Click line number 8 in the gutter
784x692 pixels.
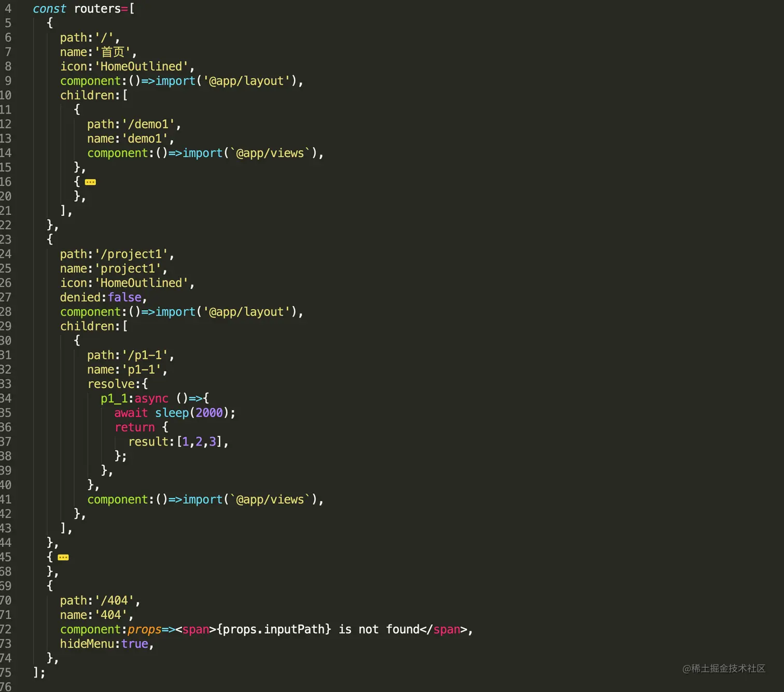point(8,66)
